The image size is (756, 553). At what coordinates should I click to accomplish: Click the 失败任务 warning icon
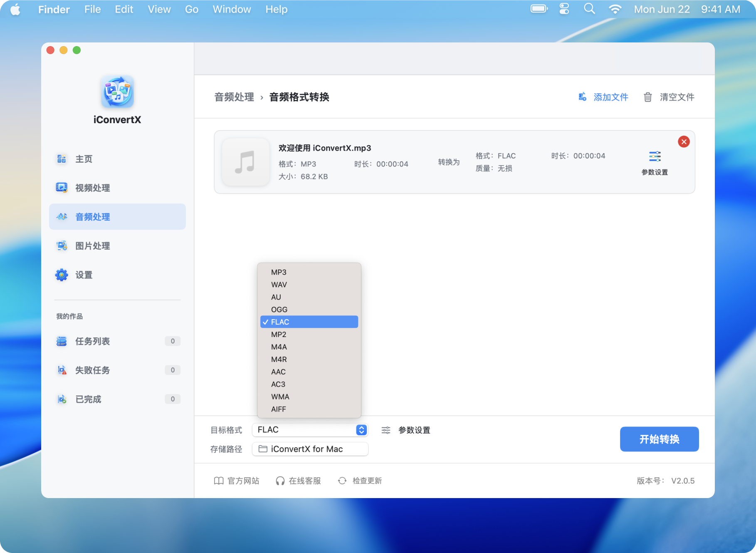coord(62,370)
